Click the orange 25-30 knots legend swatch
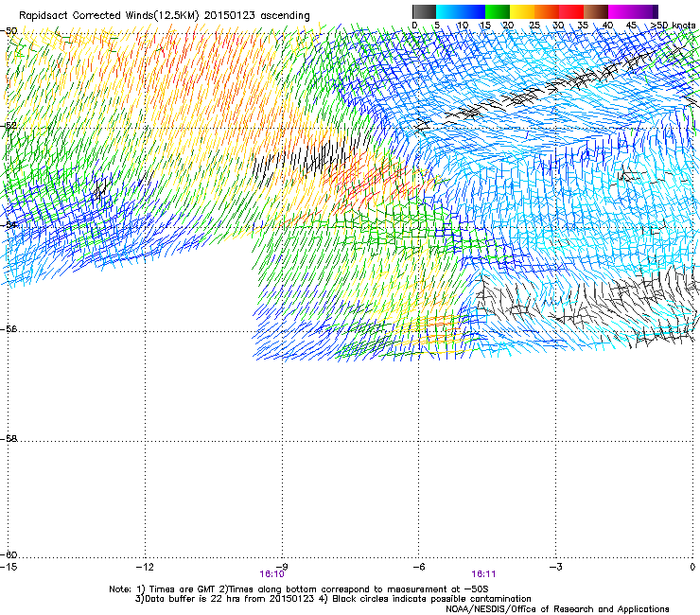The height and width of the screenshot is (615, 700). (x=547, y=11)
